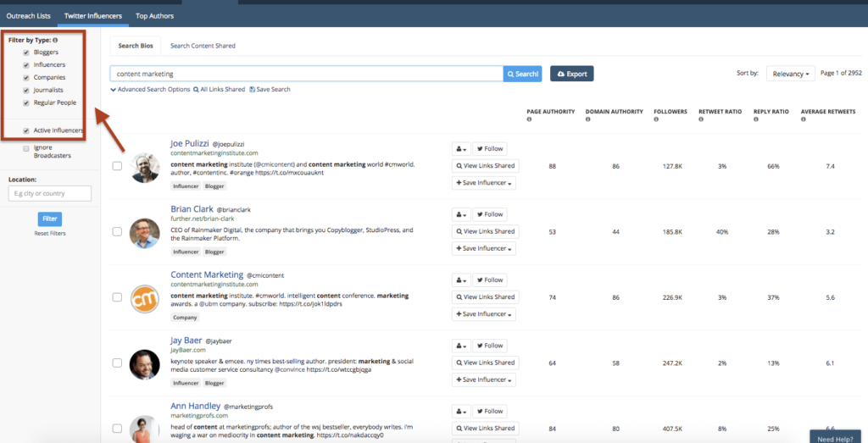868x443 pixels.
Task: Uncheck the Bloggers filter
Action: pos(26,53)
